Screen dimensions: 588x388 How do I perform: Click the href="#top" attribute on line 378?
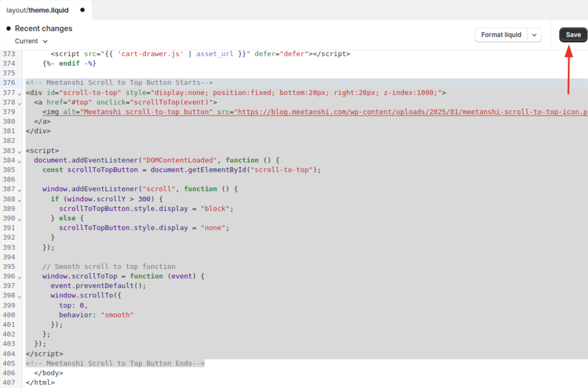69,102
